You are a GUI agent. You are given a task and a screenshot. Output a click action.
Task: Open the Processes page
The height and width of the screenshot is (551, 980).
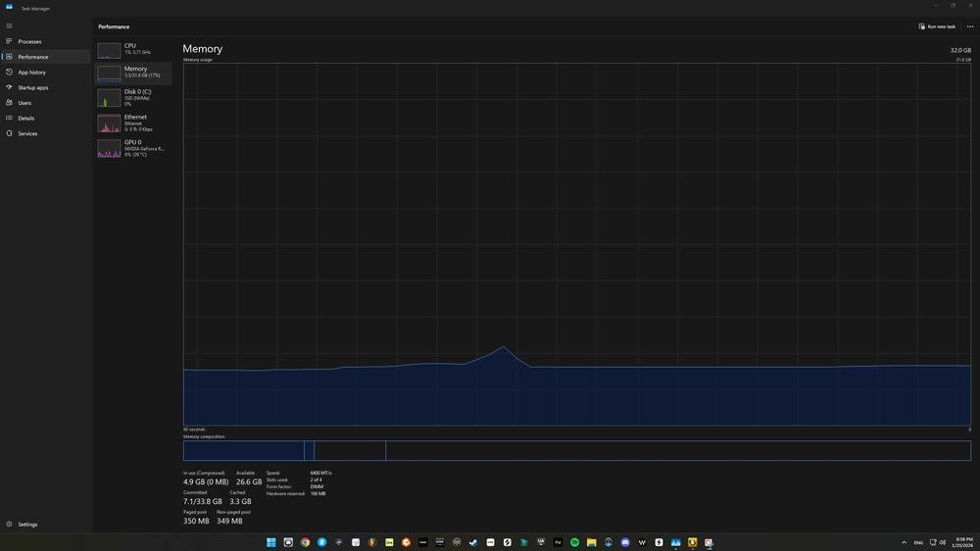click(46, 41)
